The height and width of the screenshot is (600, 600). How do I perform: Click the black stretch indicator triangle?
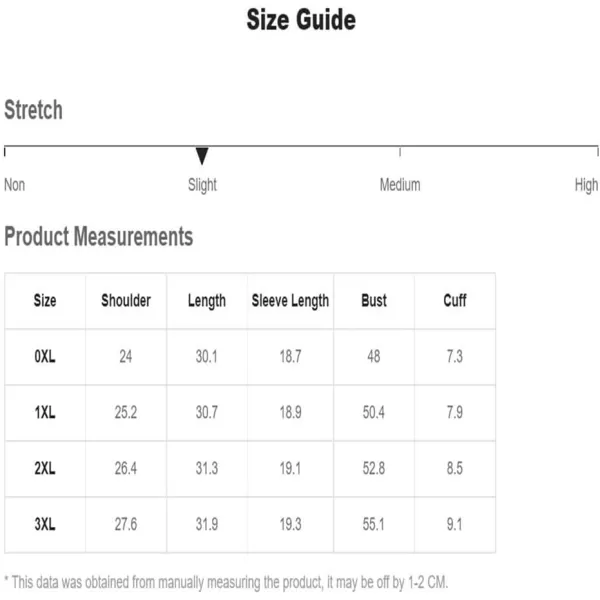coord(202,156)
